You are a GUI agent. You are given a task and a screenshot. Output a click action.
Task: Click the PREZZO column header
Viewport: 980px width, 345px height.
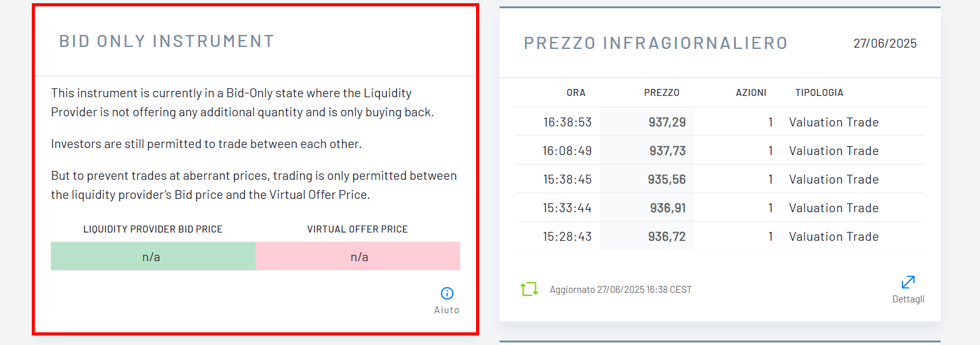pyautogui.click(x=662, y=93)
